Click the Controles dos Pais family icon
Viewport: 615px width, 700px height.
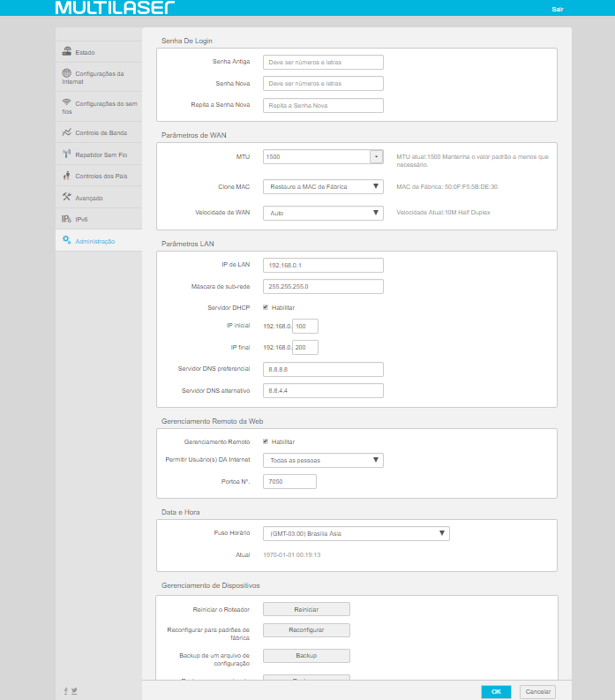click(67, 176)
